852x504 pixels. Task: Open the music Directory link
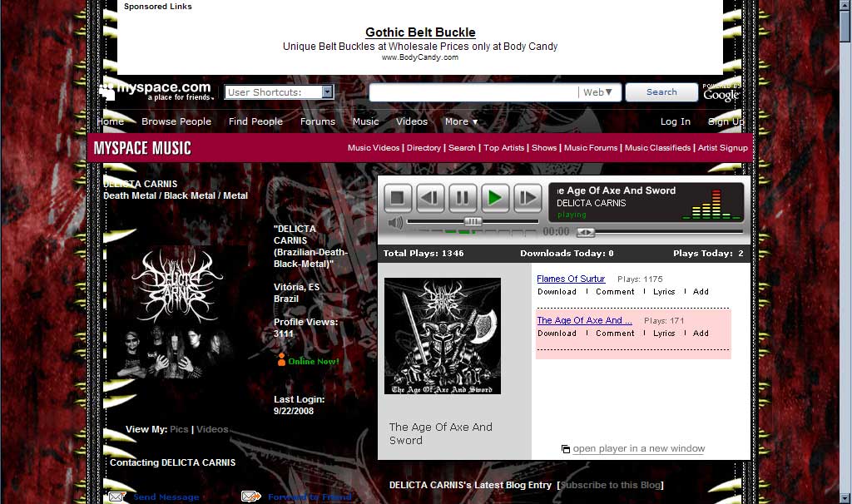coord(424,148)
